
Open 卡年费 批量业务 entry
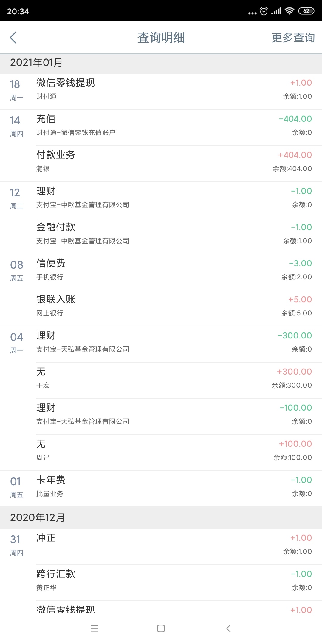[x=161, y=489]
